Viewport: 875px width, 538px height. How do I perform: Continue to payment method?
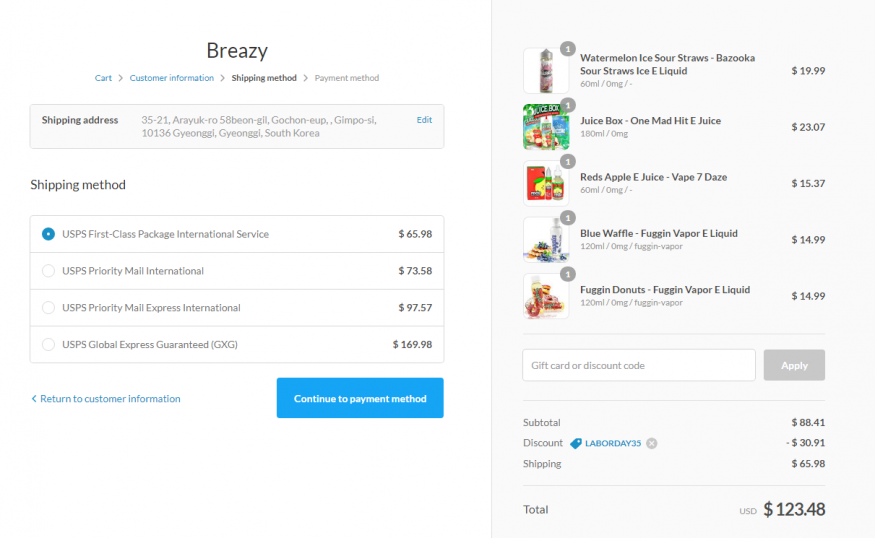pyautogui.click(x=360, y=398)
